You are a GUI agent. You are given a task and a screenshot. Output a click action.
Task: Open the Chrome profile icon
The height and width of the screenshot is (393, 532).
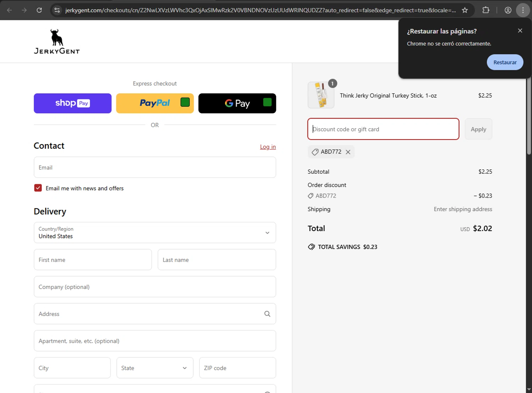click(x=508, y=10)
